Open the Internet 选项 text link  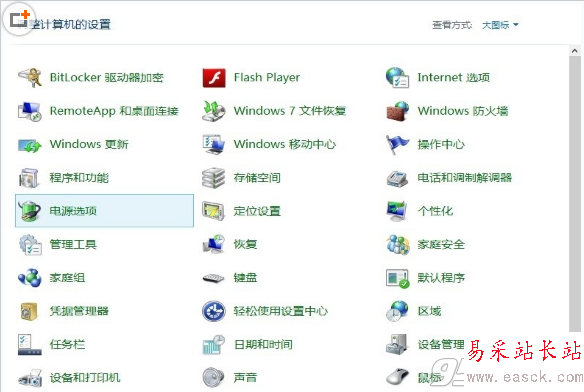click(x=454, y=78)
